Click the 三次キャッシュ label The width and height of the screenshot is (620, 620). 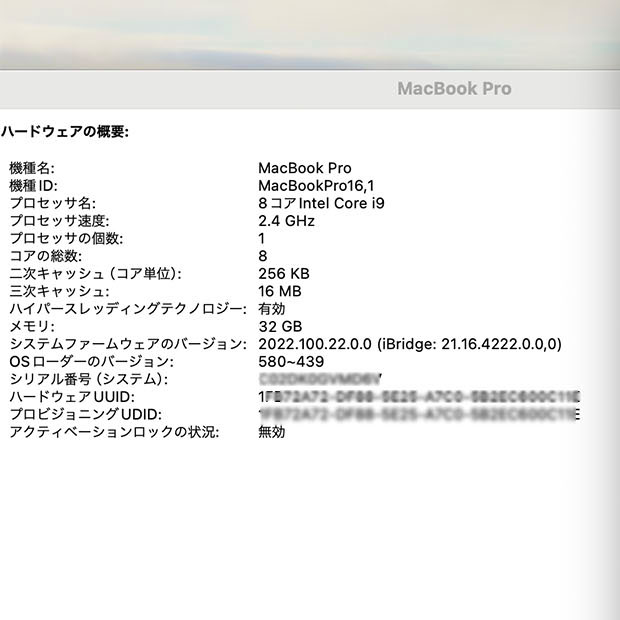[59, 291]
